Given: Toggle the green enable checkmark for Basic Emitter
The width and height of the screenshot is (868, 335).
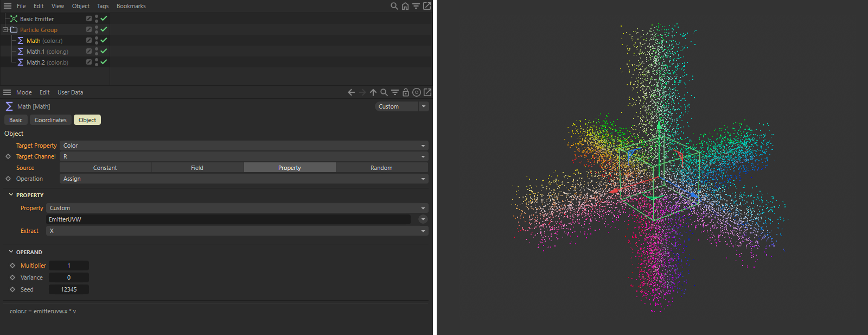Looking at the screenshot, I should coord(104,18).
